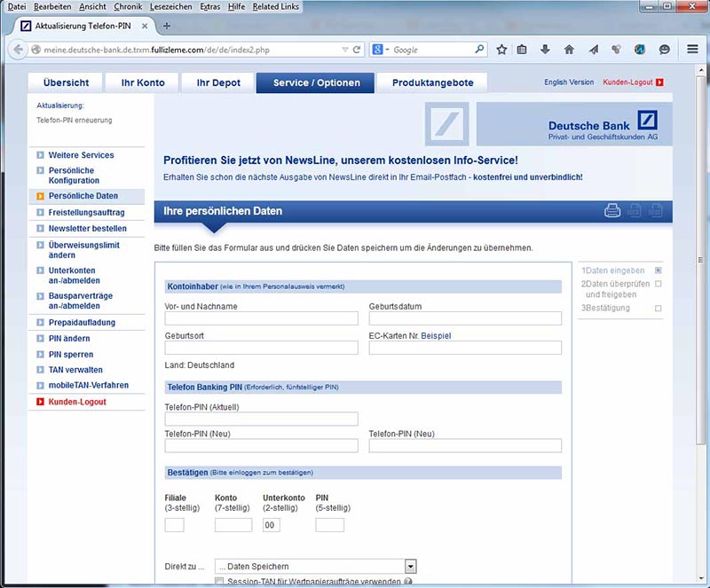Open the address bar history dropdown arrow

[x=345, y=50]
